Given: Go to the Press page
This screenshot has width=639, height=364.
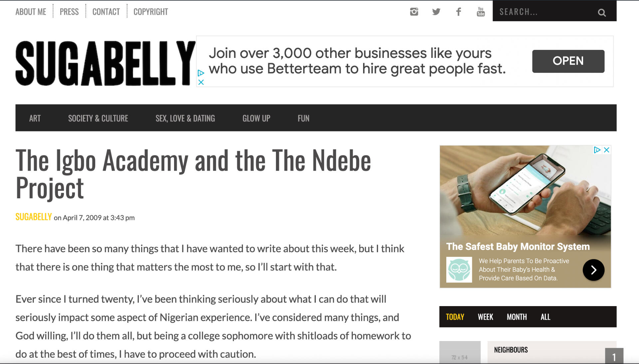Looking at the screenshot, I should coord(69,12).
